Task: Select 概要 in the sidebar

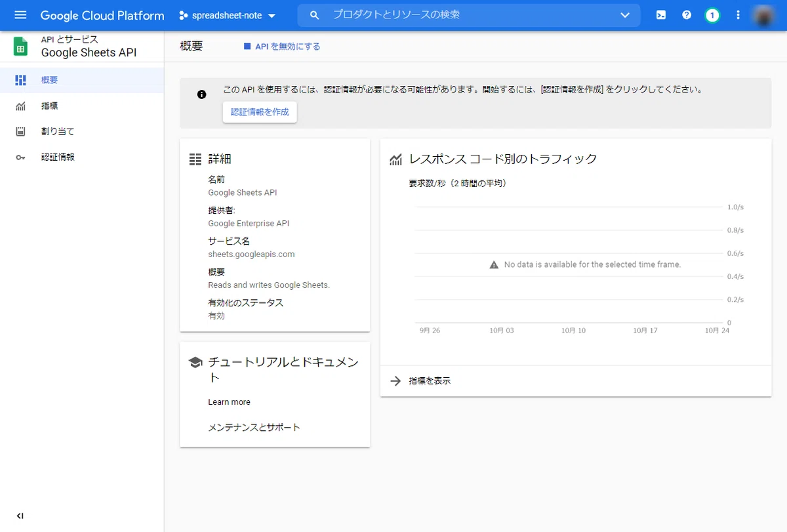Action: [x=82, y=80]
